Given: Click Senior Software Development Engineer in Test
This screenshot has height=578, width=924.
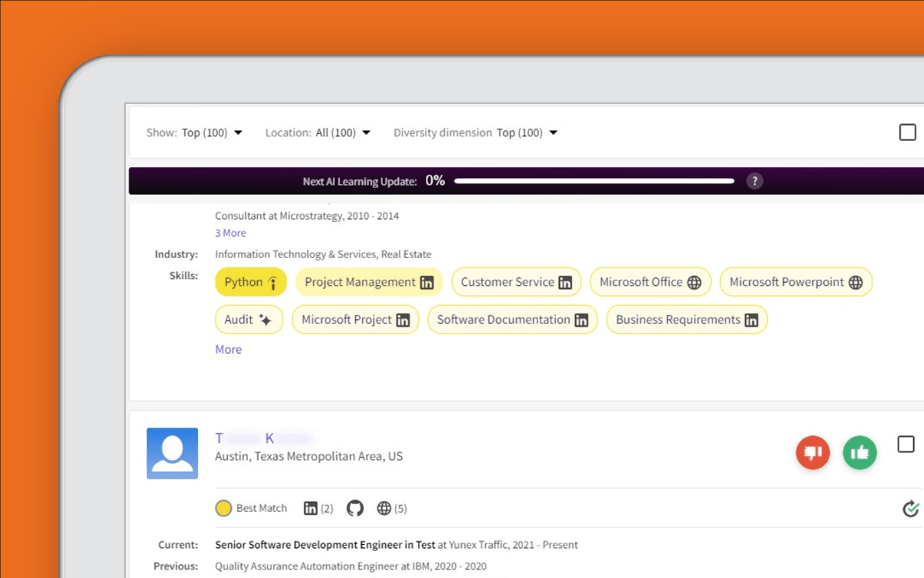Looking at the screenshot, I should [326, 545].
